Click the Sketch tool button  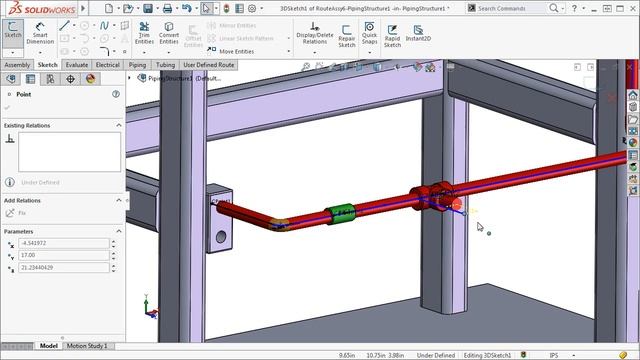point(13,30)
